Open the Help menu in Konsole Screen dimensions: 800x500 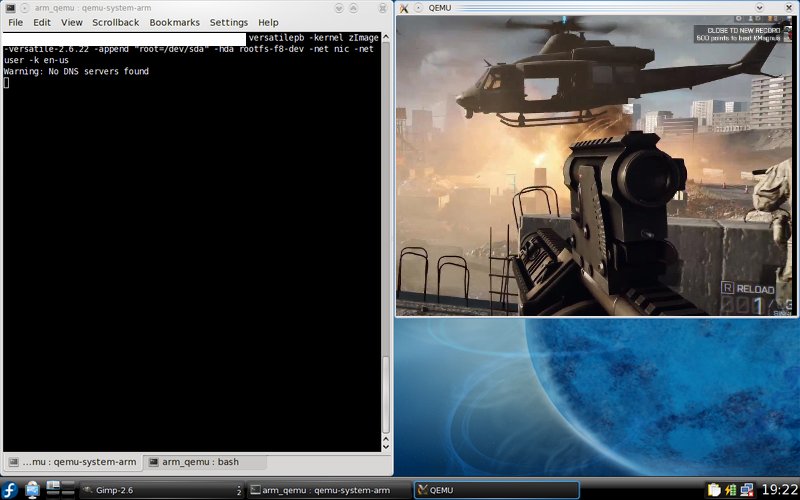[268, 22]
